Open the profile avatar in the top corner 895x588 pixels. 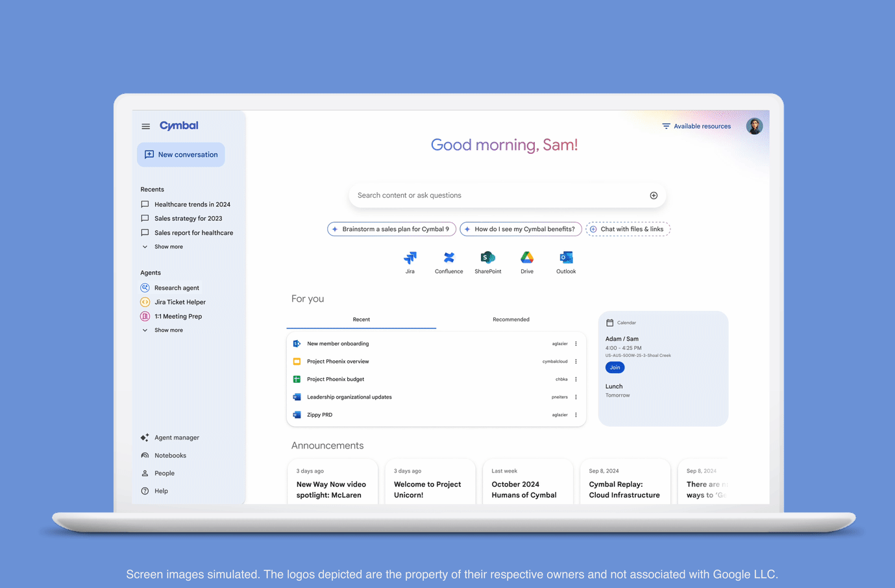[x=754, y=125]
